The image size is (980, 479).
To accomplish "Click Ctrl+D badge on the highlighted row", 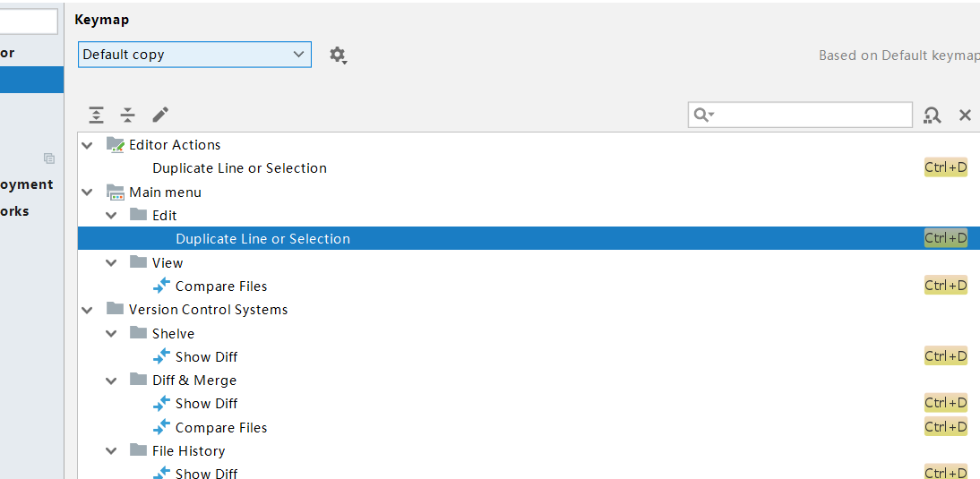I will point(946,238).
